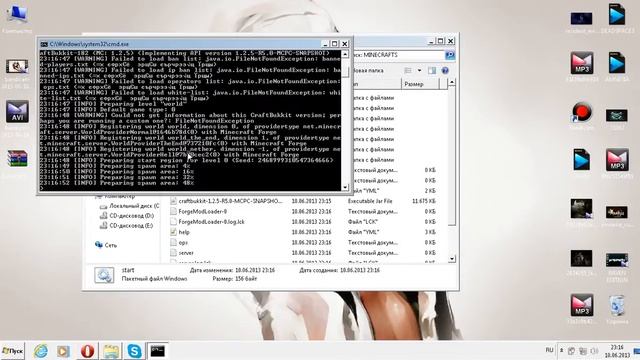Click the Show desktop button
Screen dimensions: 640x360
point(637,351)
